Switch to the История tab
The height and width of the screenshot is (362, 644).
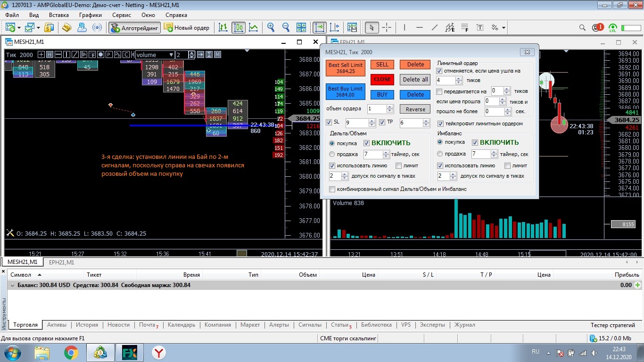pyautogui.click(x=87, y=325)
